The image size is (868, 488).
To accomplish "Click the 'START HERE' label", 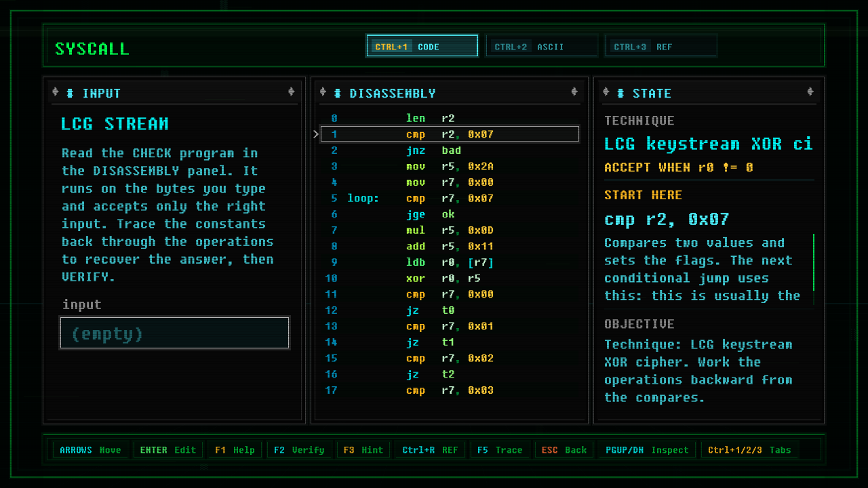I will 643,195.
